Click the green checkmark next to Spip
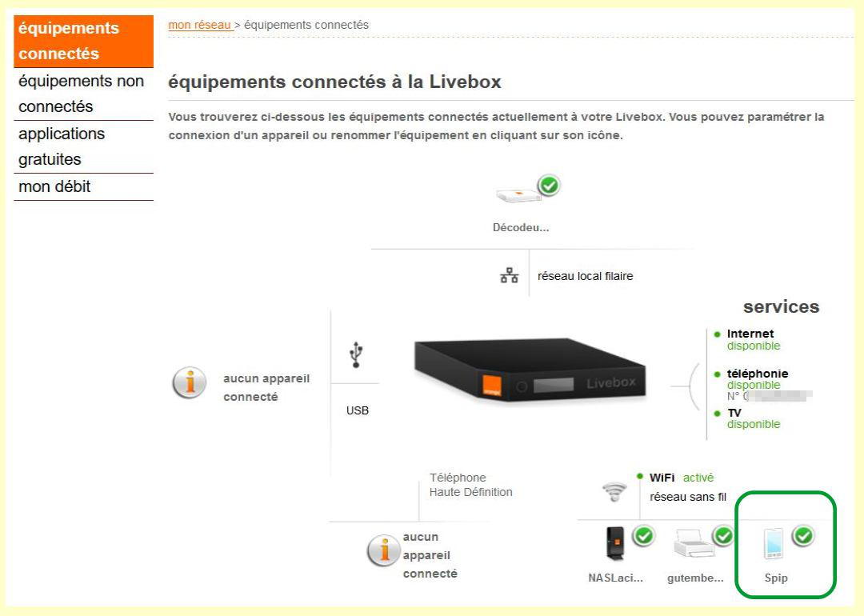The height and width of the screenshot is (616, 864). point(803,535)
